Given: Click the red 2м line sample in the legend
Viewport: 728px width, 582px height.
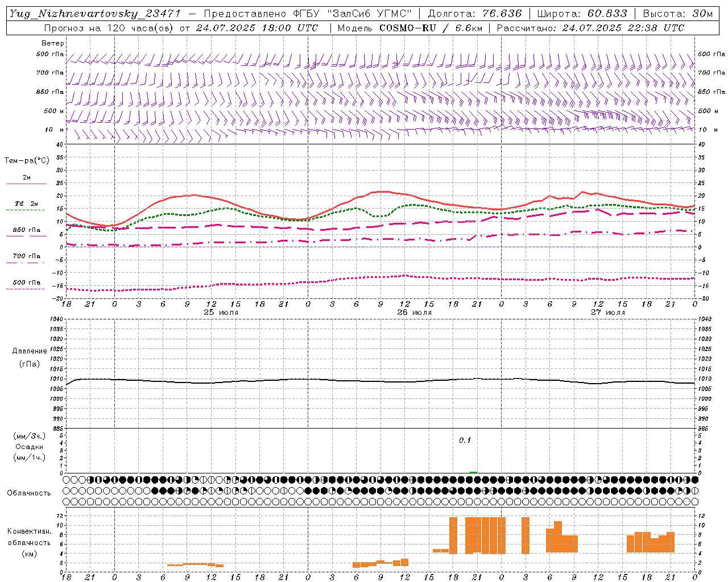Looking at the screenshot, I should point(26,184).
